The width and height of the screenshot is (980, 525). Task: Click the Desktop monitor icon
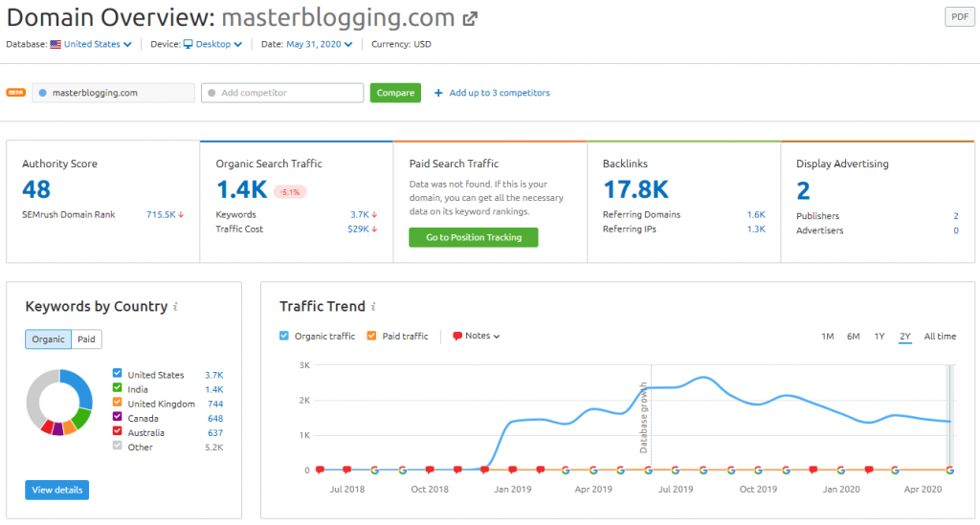coord(189,44)
